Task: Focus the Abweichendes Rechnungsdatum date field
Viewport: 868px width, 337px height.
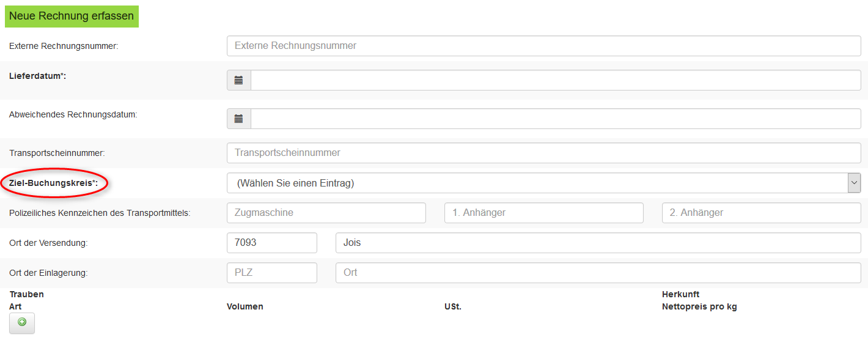Action: (555, 119)
